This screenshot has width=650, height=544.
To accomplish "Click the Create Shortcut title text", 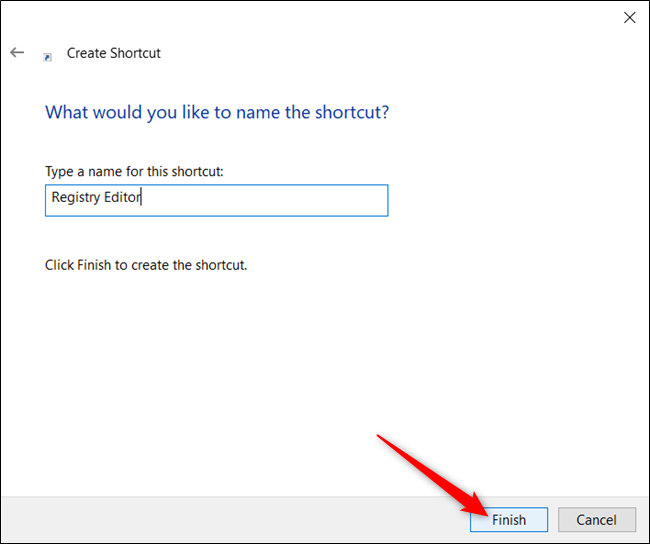I will [114, 53].
